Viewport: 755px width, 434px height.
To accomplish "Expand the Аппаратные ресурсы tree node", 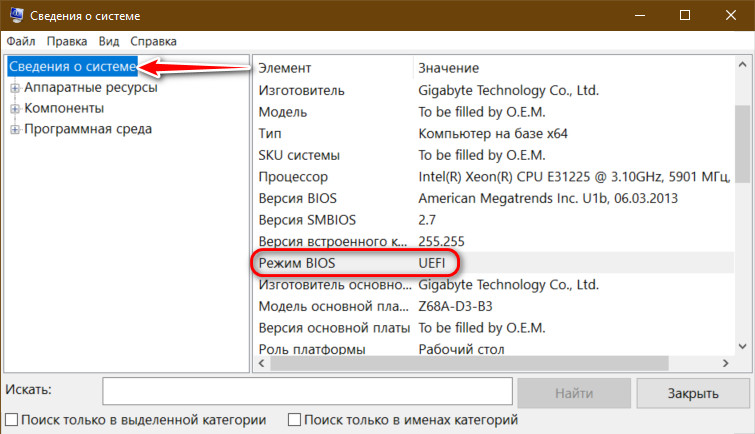I will pos(15,88).
